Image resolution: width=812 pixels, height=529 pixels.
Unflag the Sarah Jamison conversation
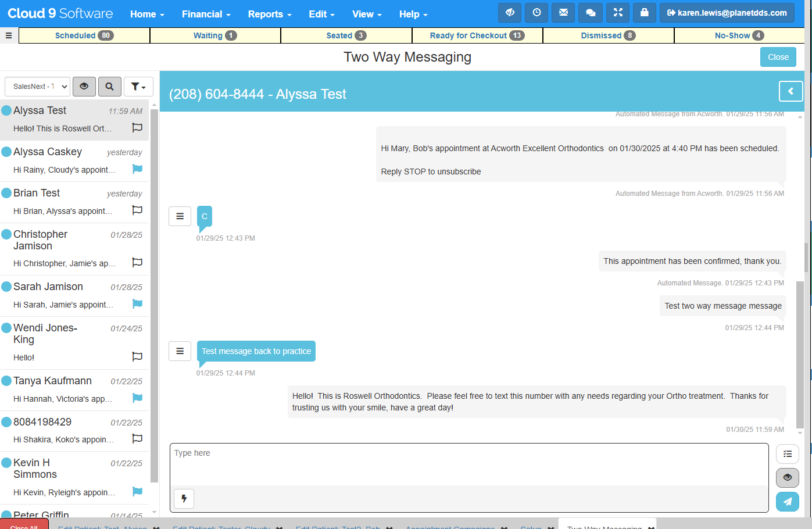point(137,303)
